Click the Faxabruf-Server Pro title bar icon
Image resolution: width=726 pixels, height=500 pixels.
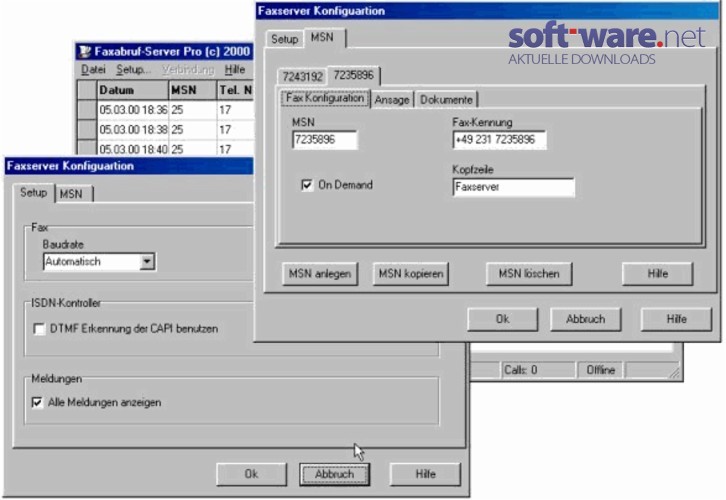85,51
